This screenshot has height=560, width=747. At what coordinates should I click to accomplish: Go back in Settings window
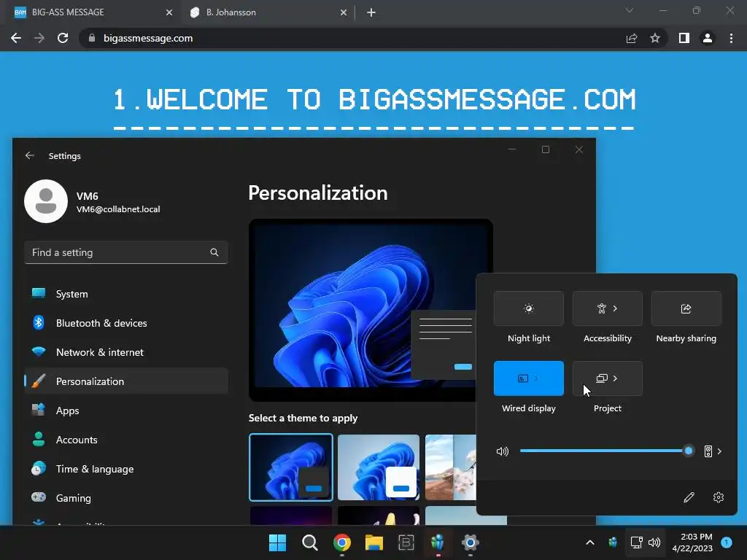[29, 156]
